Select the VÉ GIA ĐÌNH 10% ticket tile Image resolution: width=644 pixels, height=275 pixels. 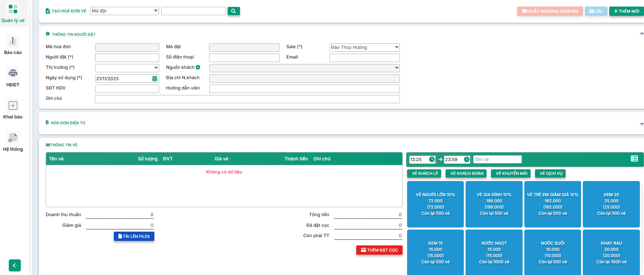[494, 204]
